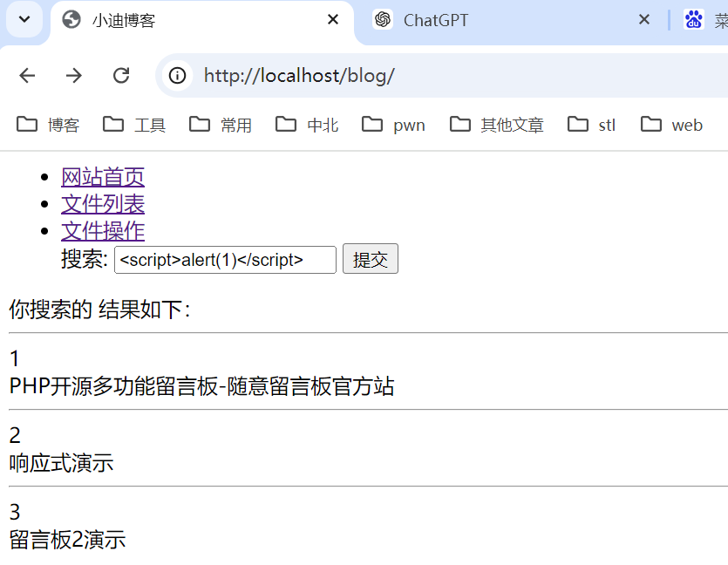Open the 工具 bookmark folder
728x565 pixels.
pyautogui.click(x=134, y=125)
